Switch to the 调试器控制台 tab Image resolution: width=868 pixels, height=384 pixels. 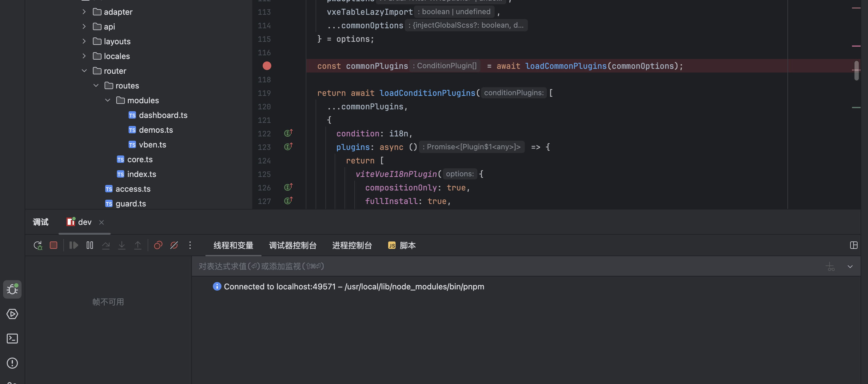[x=293, y=245]
